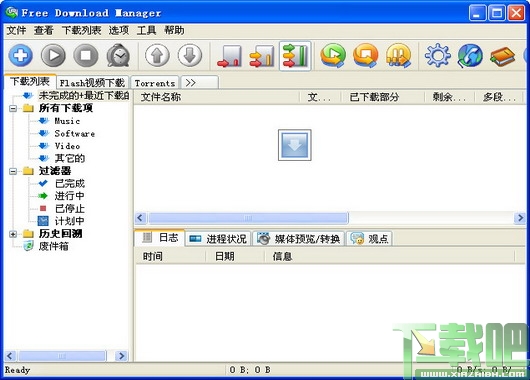Click the 时间 log column header

171,257
